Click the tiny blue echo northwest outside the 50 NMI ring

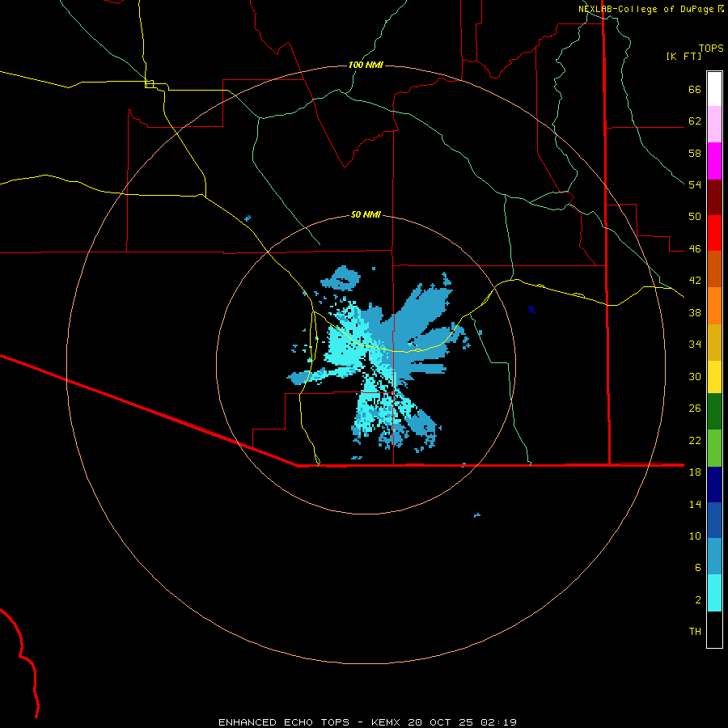[x=248, y=218]
